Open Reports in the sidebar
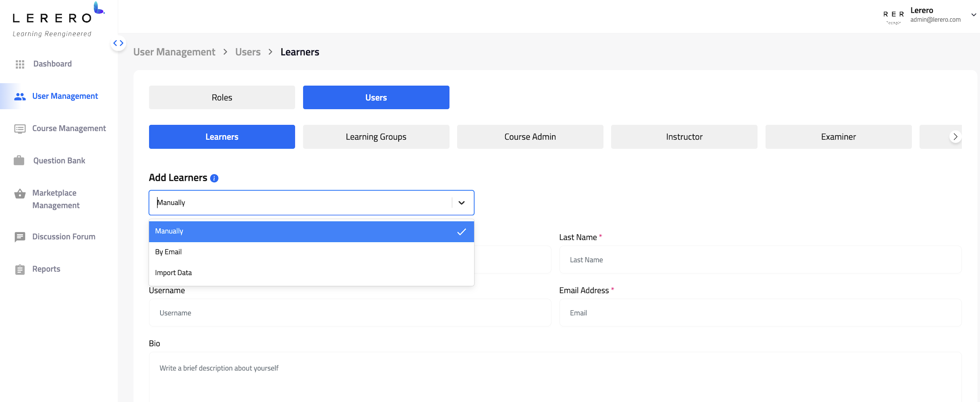980x402 pixels. pos(46,269)
